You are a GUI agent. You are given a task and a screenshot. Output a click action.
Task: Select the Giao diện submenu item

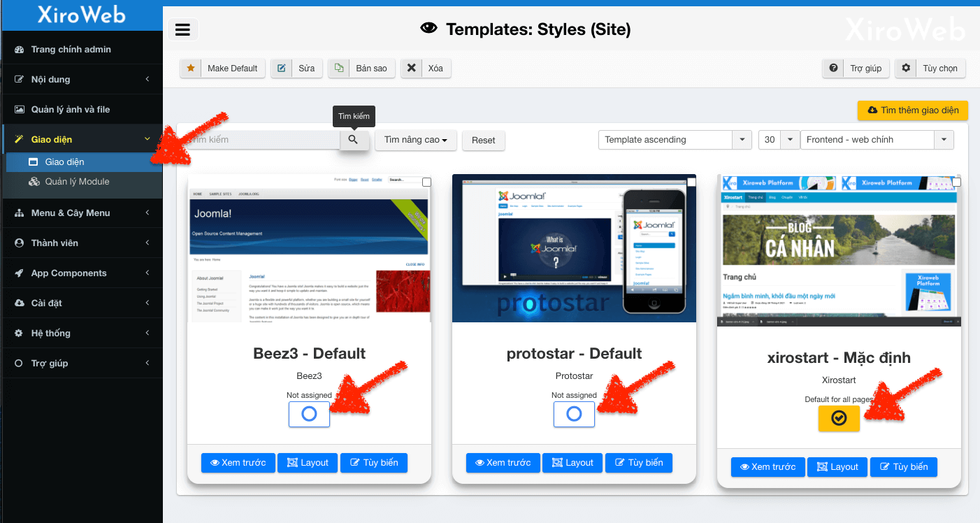[84, 162]
